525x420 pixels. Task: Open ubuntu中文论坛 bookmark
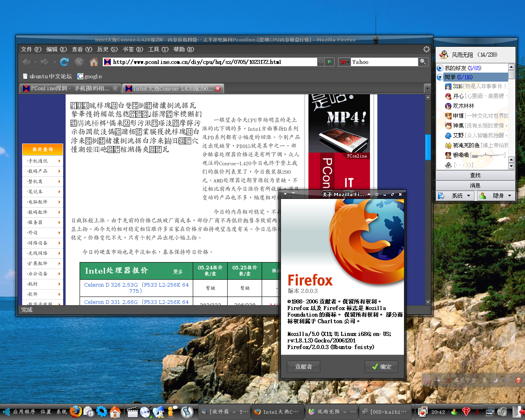[48, 76]
